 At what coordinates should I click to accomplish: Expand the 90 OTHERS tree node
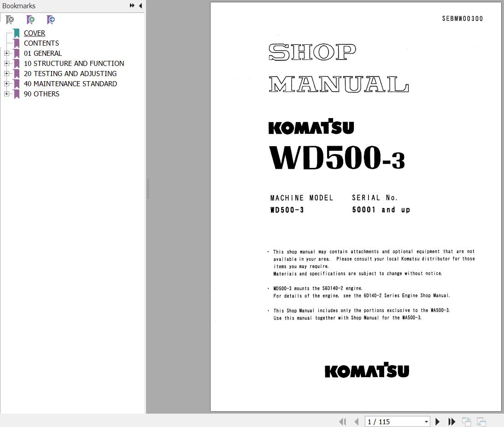pos(6,94)
